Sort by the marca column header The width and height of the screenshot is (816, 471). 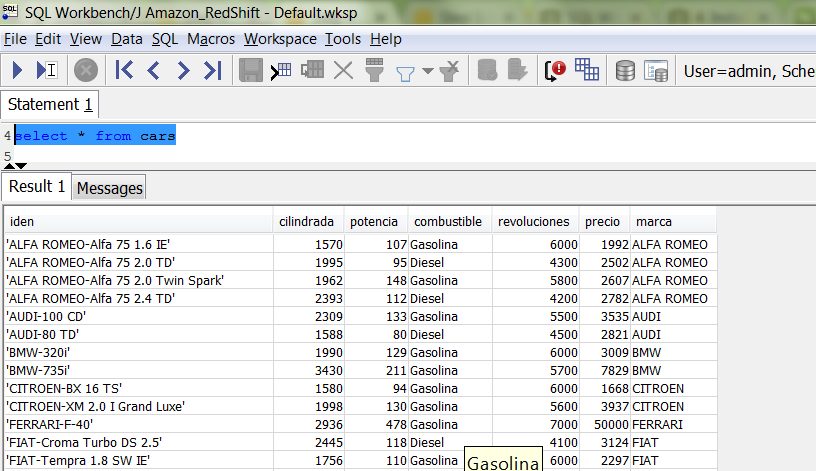click(x=673, y=222)
